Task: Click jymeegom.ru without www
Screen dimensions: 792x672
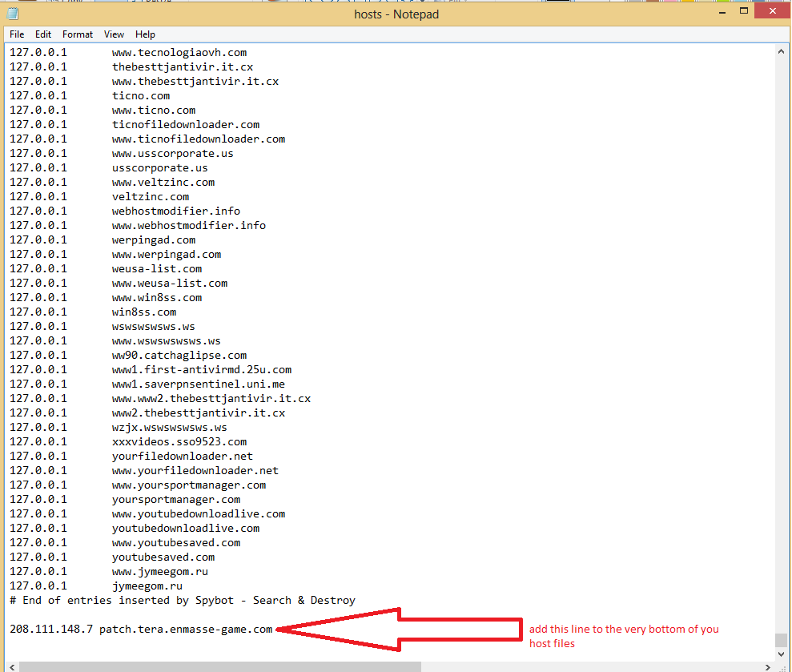Action: point(147,586)
